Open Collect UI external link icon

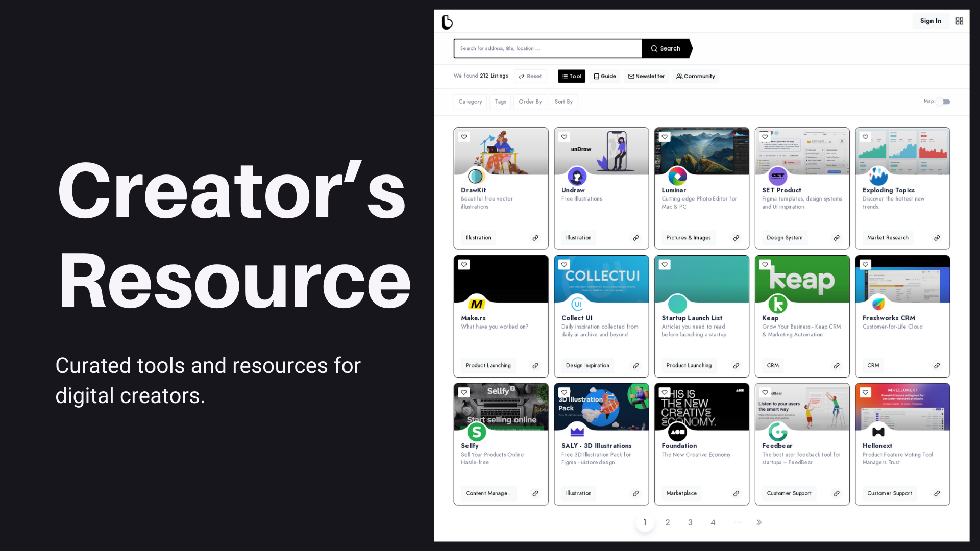(636, 366)
